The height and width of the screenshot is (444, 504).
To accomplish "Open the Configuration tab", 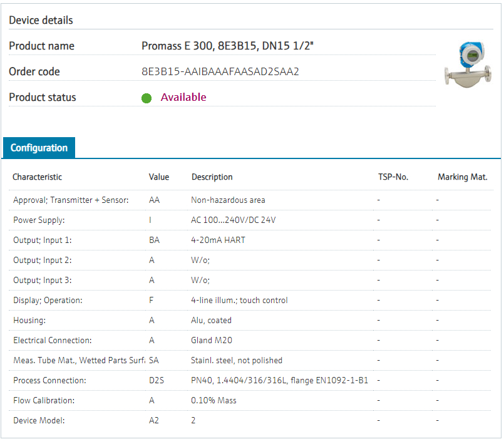I will click(39, 148).
